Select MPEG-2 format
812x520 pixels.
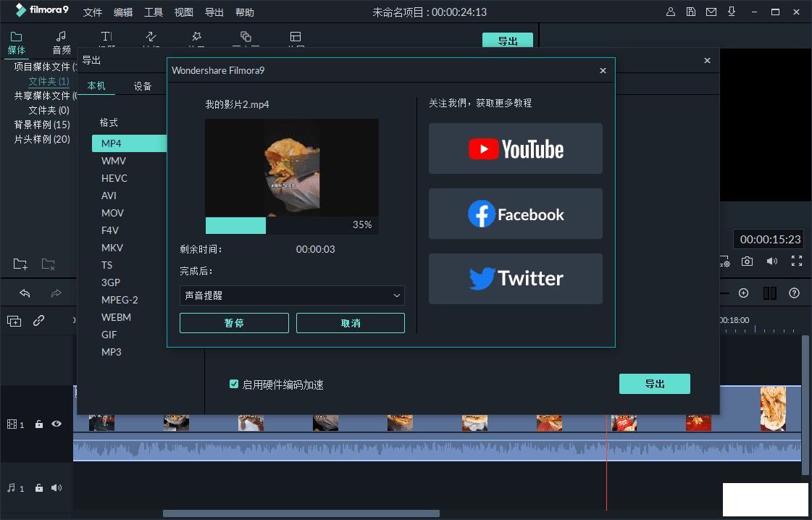click(x=120, y=300)
